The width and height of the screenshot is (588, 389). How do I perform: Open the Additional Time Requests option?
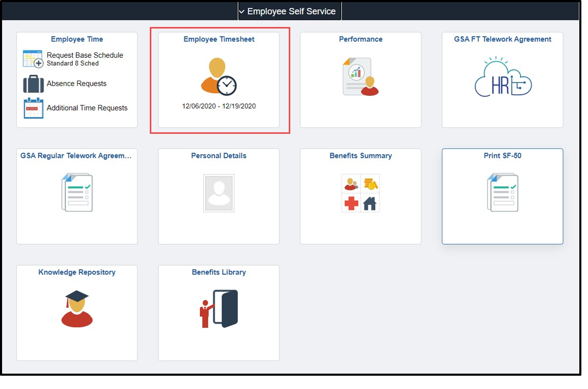pos(87,108)
